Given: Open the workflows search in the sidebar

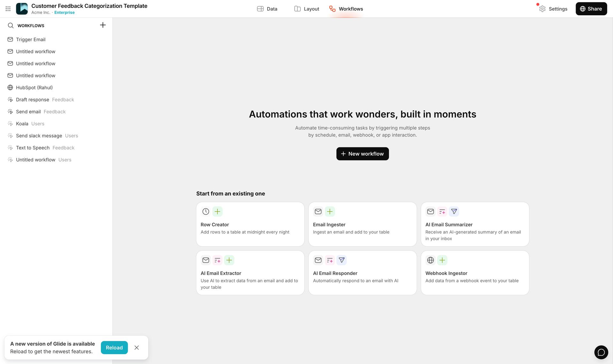Looking at the screenshot, I should [x=11, y=25].
